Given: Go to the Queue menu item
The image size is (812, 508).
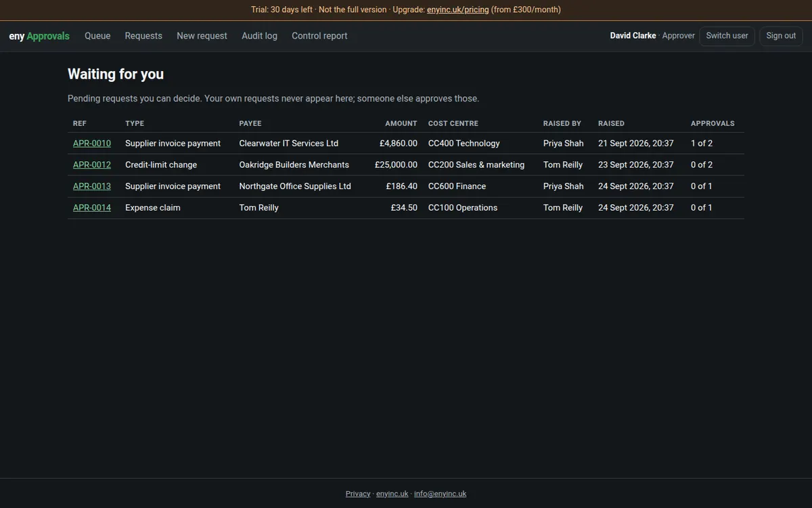Looking at the screenshot, I should click(x=97, y=36).
